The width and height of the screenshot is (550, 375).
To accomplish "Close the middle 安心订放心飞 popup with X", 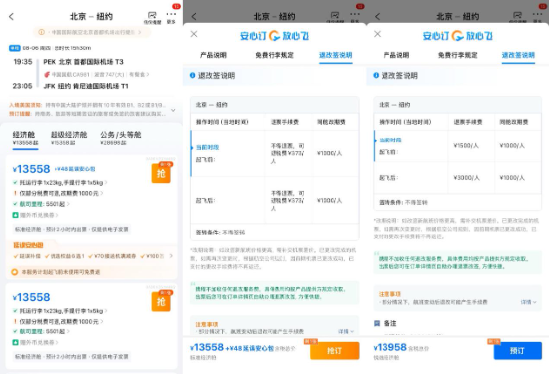I will (x=194, y=34).
